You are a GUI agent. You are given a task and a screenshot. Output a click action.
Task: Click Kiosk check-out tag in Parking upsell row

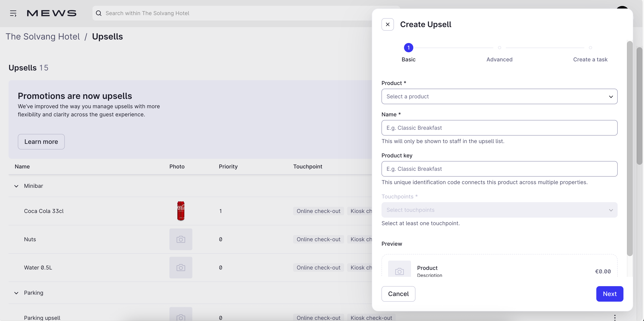(371, 318)
